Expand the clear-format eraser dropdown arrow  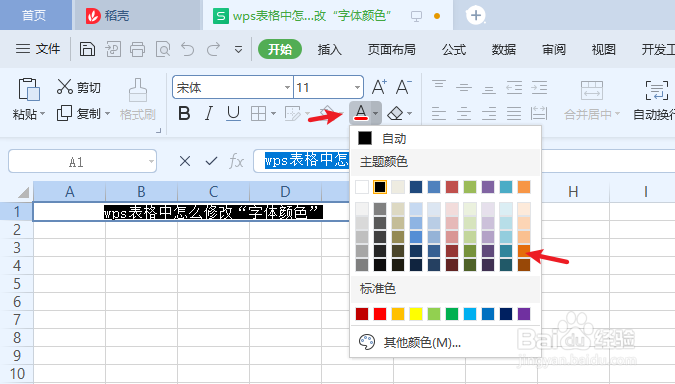409,114
